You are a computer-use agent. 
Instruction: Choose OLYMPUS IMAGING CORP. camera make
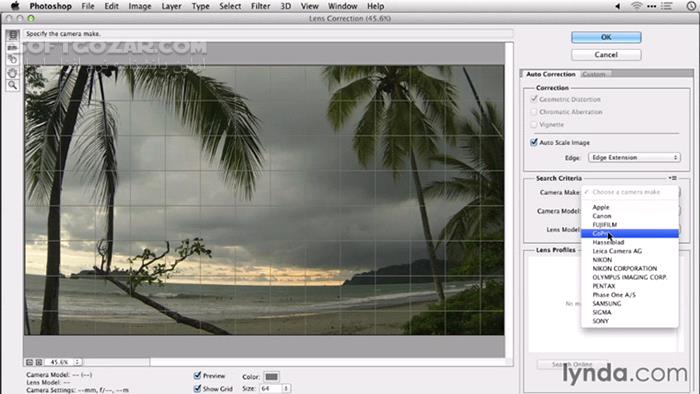click(x=629, y=277)
